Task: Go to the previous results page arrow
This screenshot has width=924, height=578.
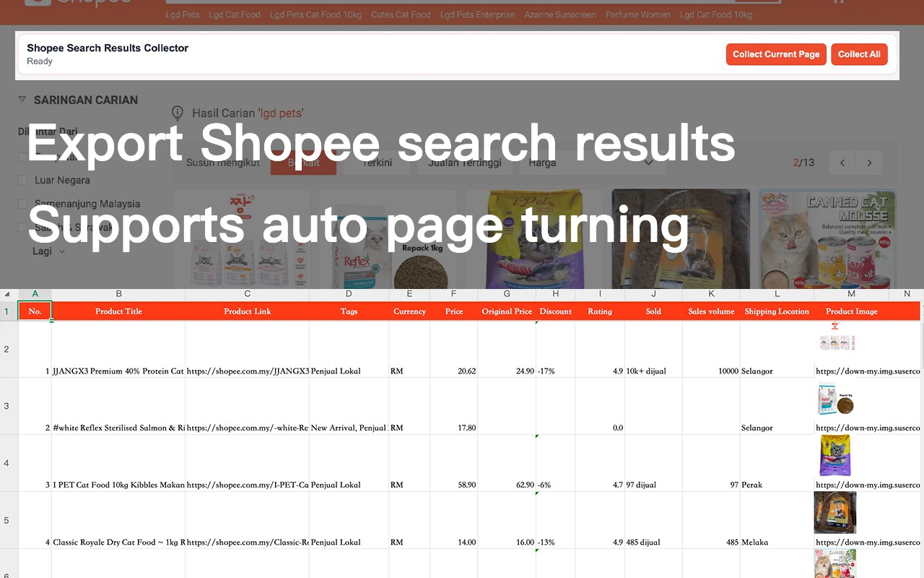Action: point(842,163)
